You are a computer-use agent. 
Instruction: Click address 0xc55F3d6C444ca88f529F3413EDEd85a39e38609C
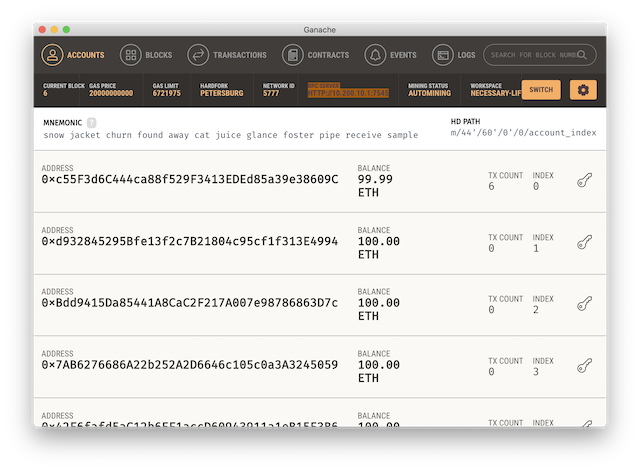coord(190,180)
